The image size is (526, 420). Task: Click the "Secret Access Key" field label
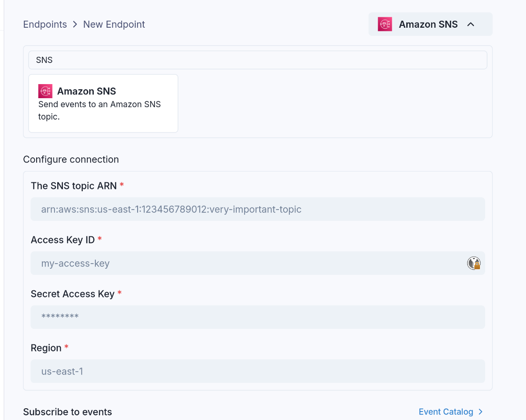point(73,294)
